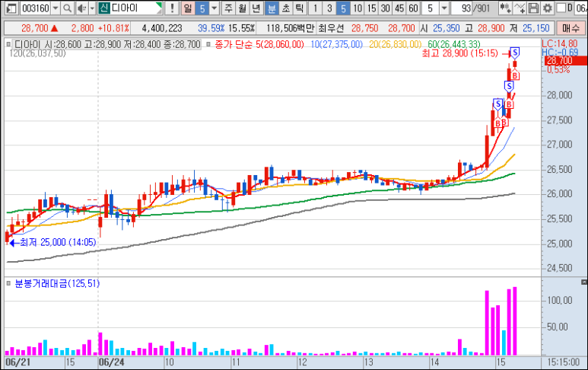Click the 06/24 date marker on time axis
Screen dimensions: 588x370
click(x=111, y=362)
